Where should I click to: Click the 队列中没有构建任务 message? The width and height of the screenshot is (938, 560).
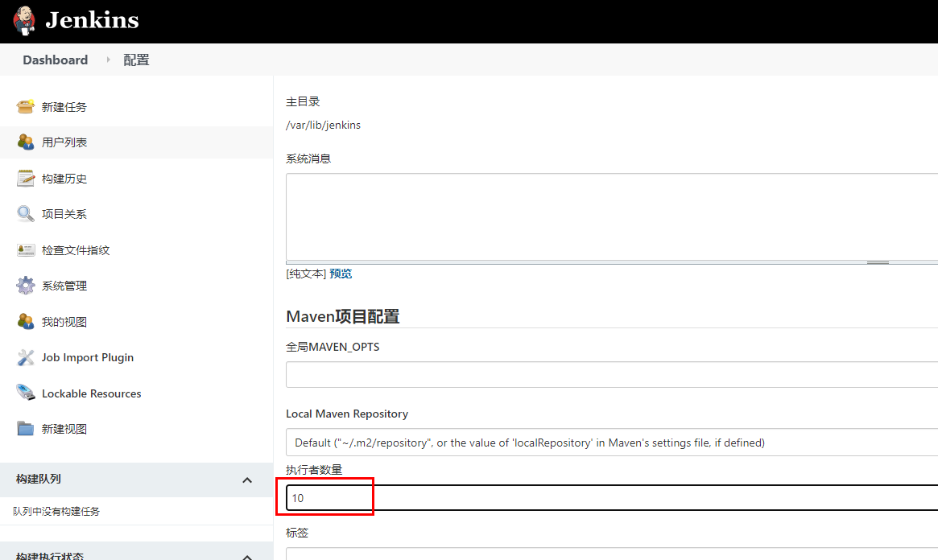tap(56, 512)
